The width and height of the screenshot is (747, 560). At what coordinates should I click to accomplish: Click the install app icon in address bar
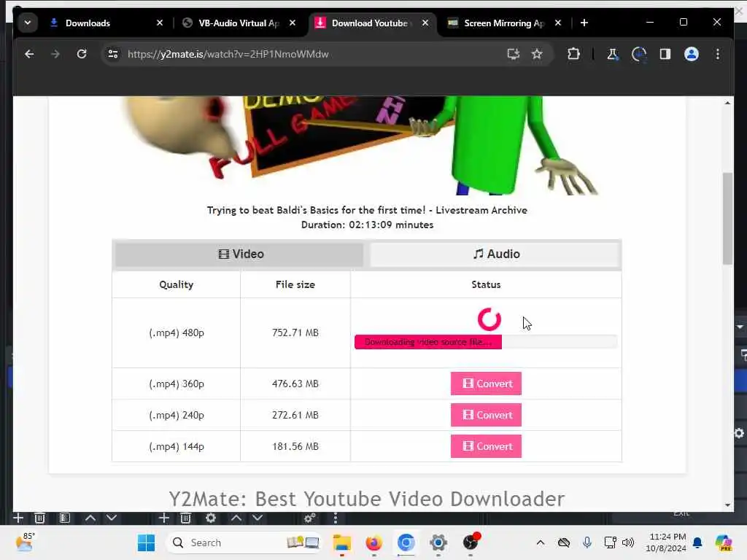click(x=513, y=54)
